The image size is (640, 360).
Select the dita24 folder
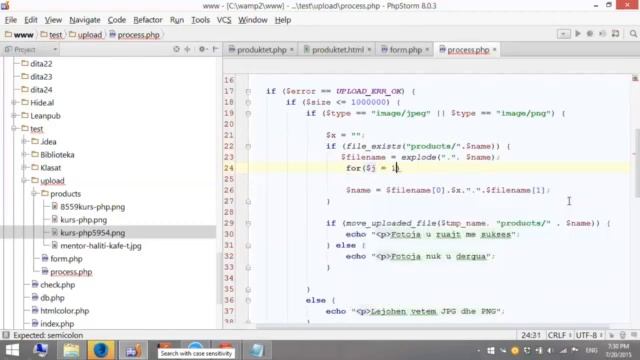click(x=37, y=90)
